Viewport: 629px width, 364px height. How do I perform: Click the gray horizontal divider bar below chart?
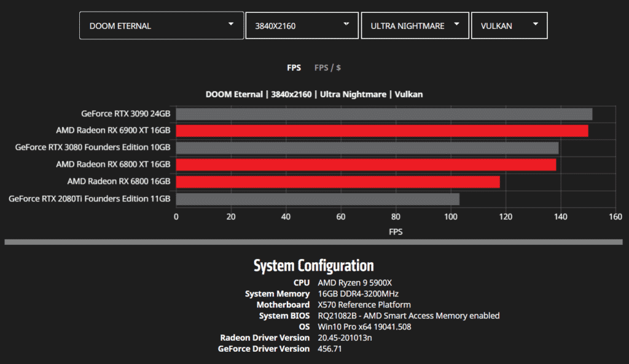pyautogui.click(x=314, y=242)
